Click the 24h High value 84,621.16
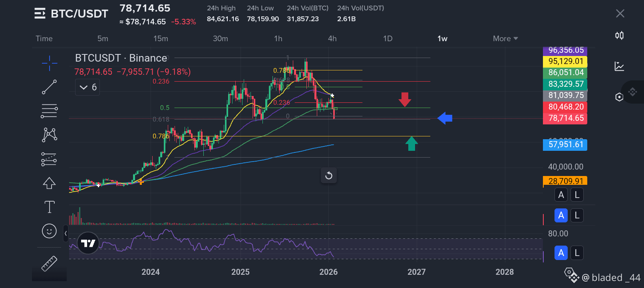The height and width of the screenshot is (288, 644). click(x=223, y=19)
